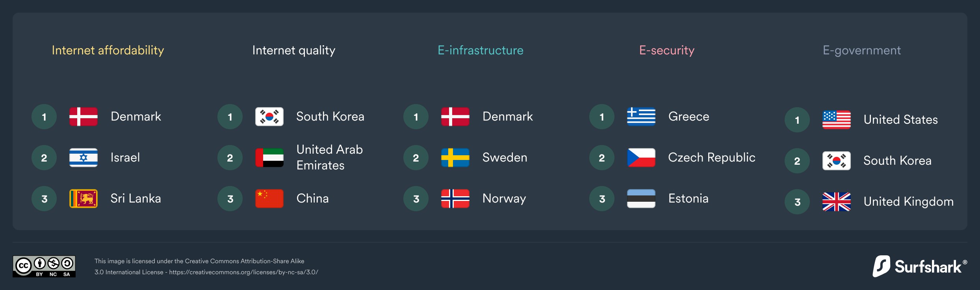Click the Surfshark logo
Screen dimensions: 980x290
point(919,267)
